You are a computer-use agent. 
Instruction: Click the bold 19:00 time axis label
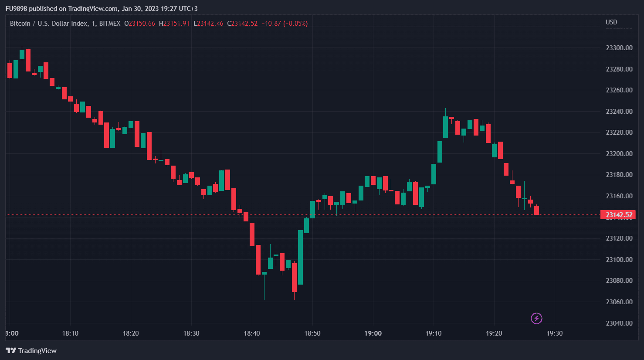click(373, 333)
